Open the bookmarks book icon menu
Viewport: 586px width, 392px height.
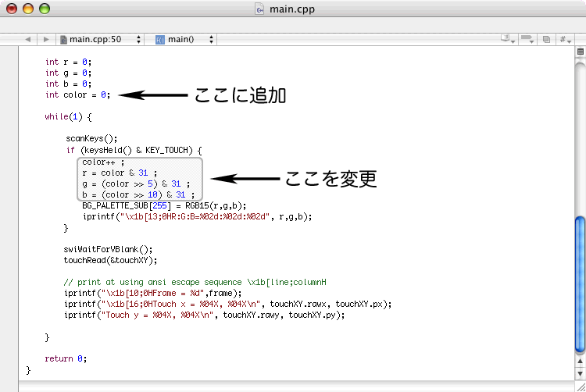point(507,39)
